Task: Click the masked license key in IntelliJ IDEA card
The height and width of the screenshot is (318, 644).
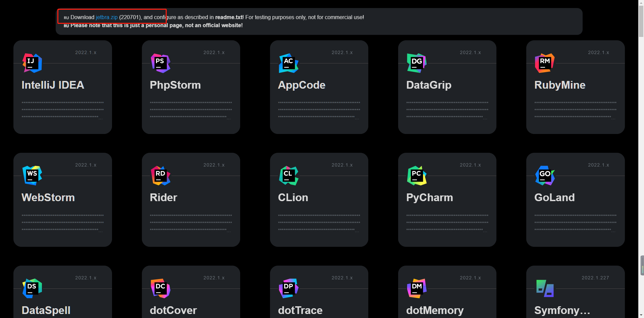Action: click(x=63, y=110)
